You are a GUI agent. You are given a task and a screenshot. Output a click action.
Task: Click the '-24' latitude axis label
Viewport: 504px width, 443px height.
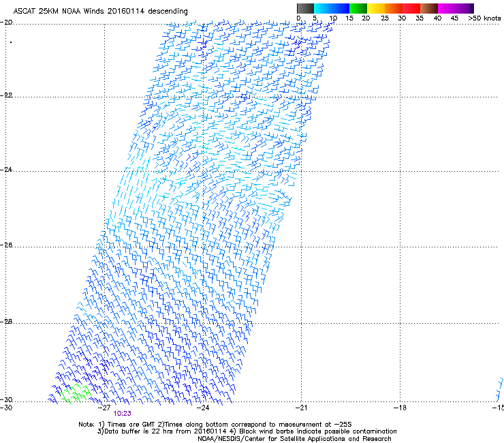pyautogui.click(x=6, y=169)
